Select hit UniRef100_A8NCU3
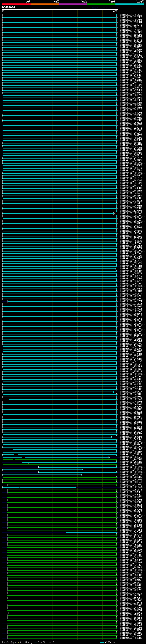146x644 pixels. click(x=131, y=113)
